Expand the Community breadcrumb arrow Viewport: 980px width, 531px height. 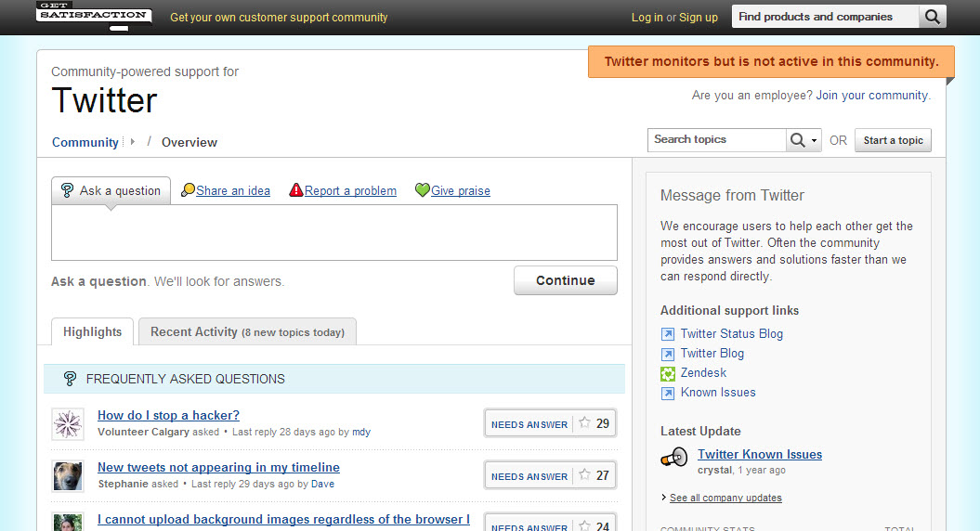click(x=132, y=142)
